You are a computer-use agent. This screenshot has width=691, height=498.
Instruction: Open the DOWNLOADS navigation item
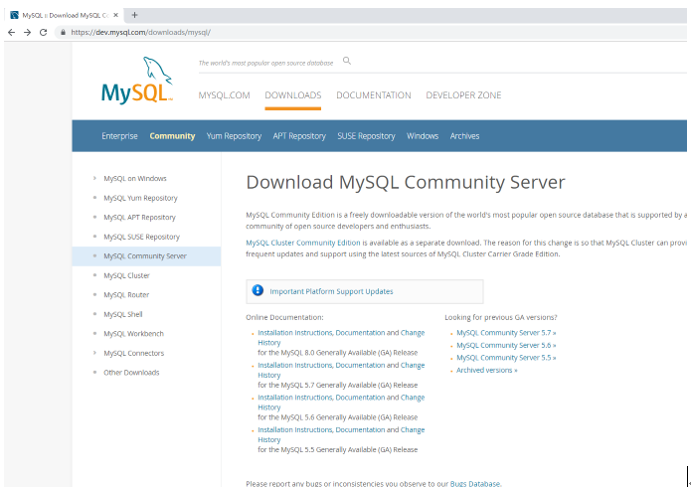pos(293,95)
